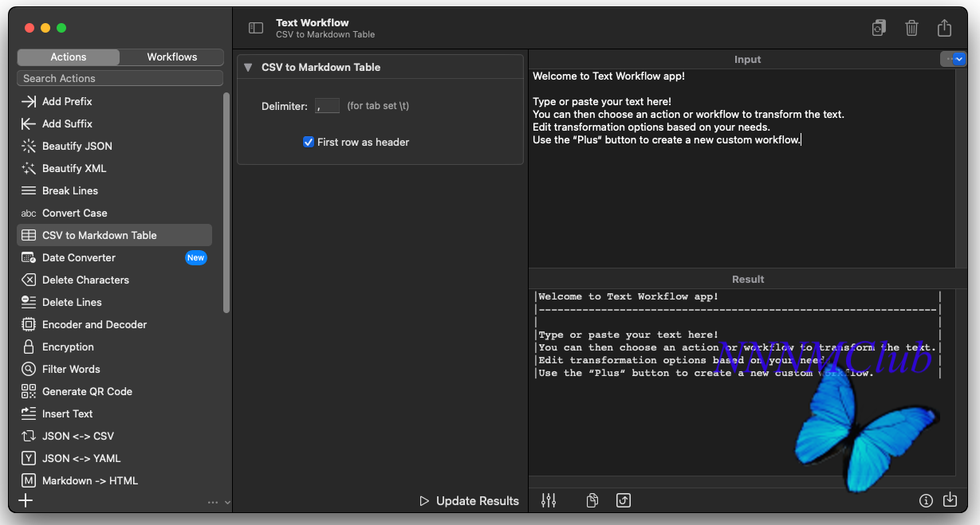Uncheck First row as header
This screenshot has height=525, width=980.
(309, 142)
